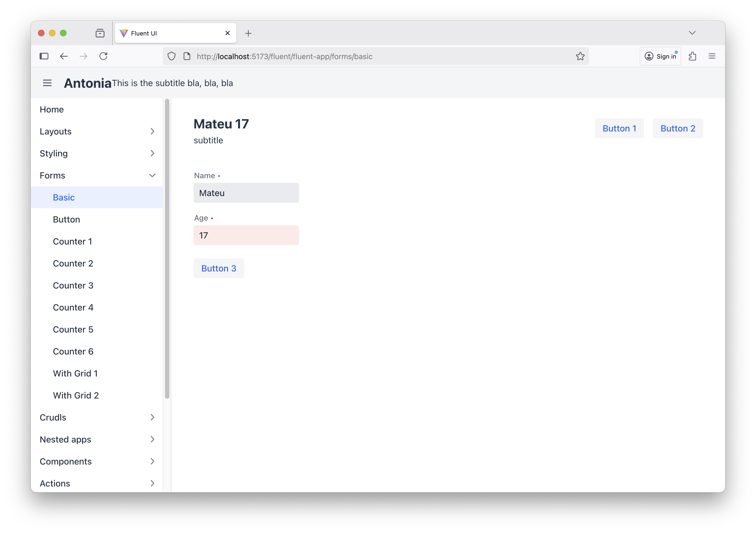Open the Counter 3 menu item
Screen dimensions: 756x533
(x=73, y=285)
